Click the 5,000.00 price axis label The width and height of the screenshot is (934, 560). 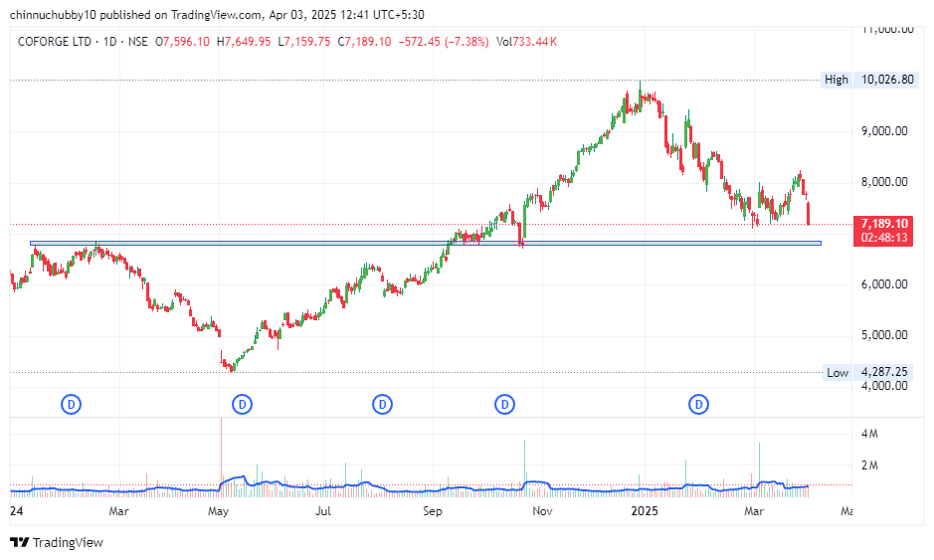click(884, 335)
